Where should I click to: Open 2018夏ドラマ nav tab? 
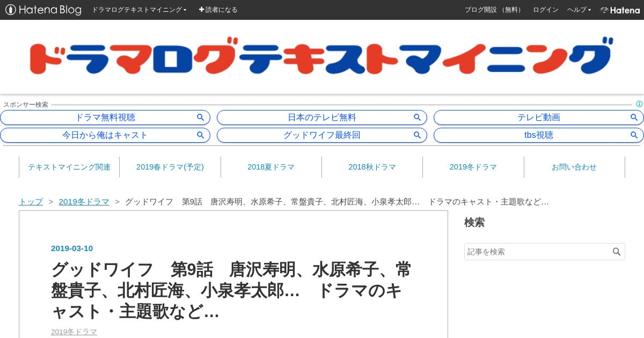pyautogui.click(x=271, y=167)
